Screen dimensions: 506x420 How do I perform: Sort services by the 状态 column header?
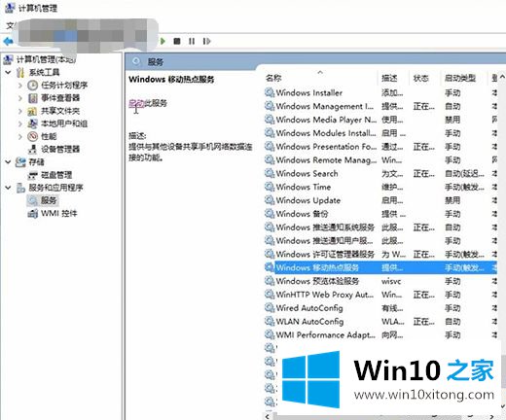[420, 78]
